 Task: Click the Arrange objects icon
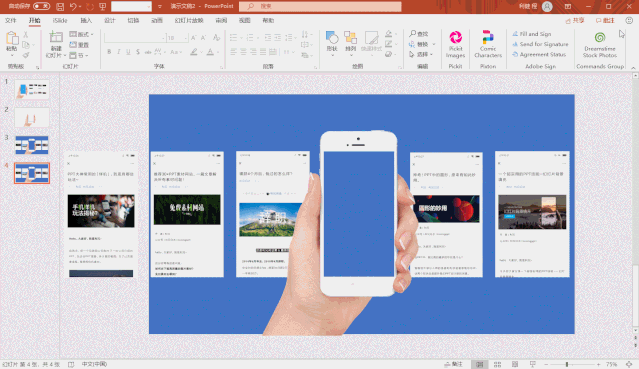pyautogui.click(x=350, y=38)
